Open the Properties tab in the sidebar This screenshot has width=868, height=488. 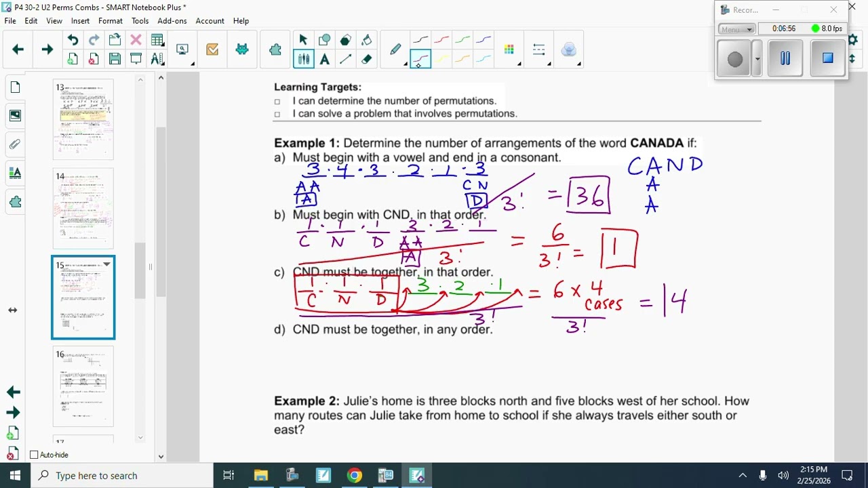point(15,173)
